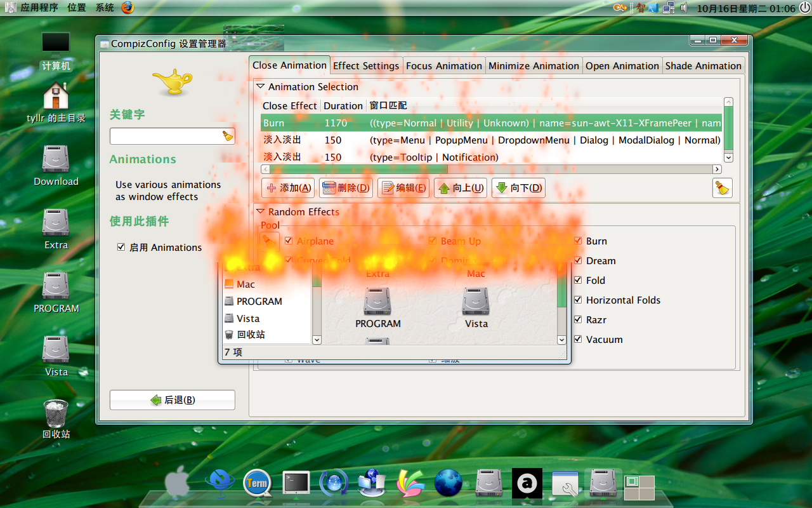
Task: Open the orange search tool in the top panel
Action: 620,8
